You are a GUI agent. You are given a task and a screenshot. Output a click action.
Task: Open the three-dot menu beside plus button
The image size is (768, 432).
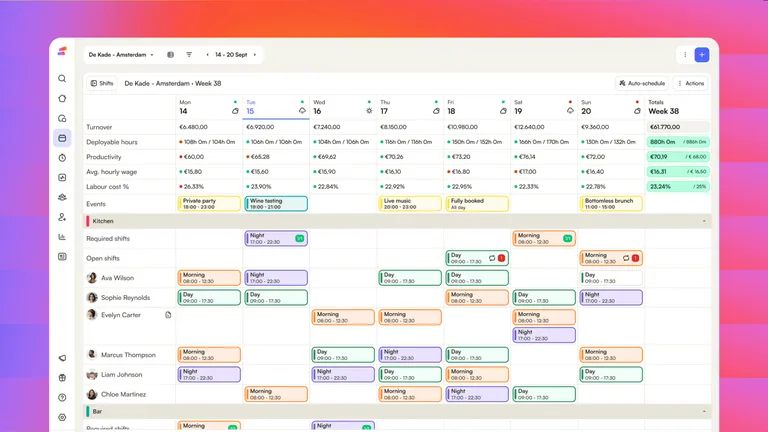tap(685, 55)
